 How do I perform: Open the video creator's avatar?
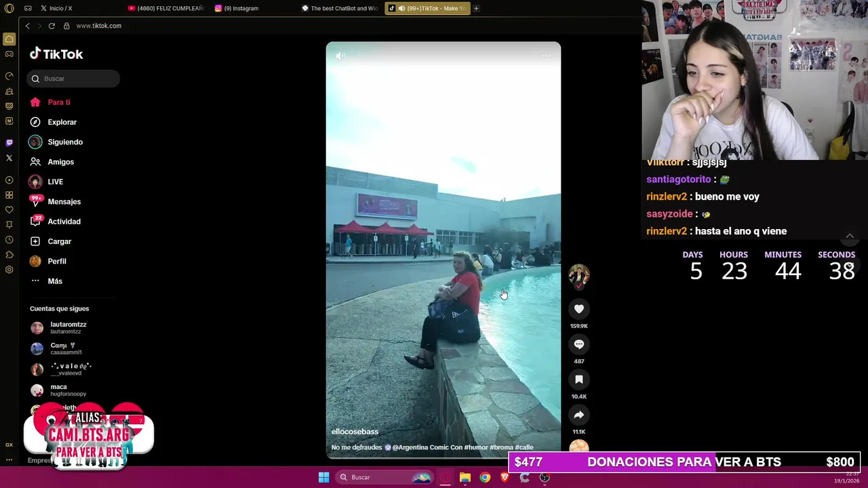pyautogui.click(x=579, y=275)
